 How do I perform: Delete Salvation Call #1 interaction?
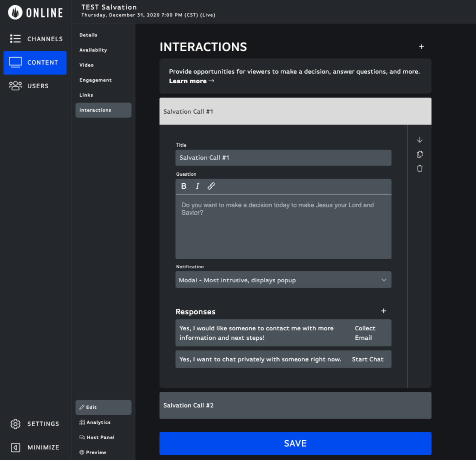419,168
